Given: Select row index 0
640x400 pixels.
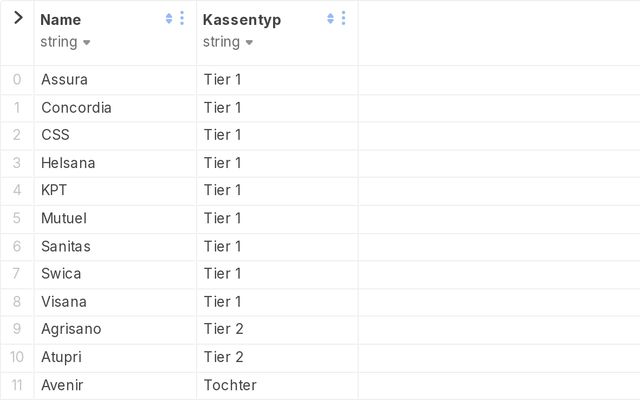Looking at the screenshot, I should (x=17, y=79).
